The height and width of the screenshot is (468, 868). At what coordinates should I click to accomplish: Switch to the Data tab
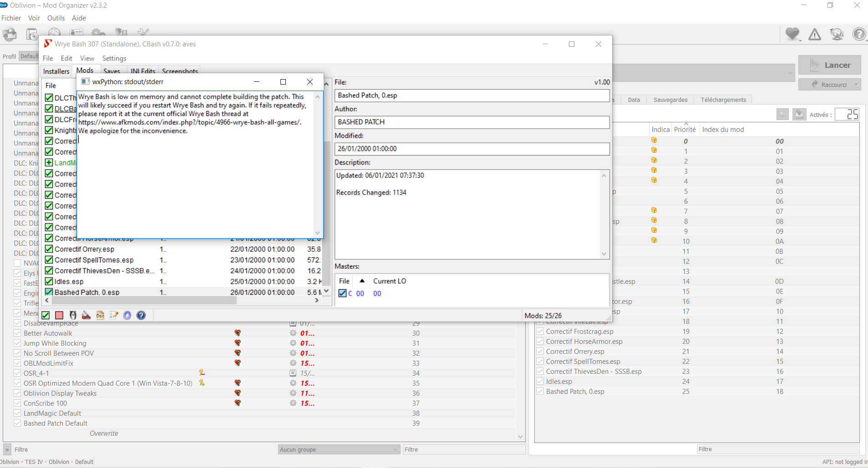coord(634,100)
